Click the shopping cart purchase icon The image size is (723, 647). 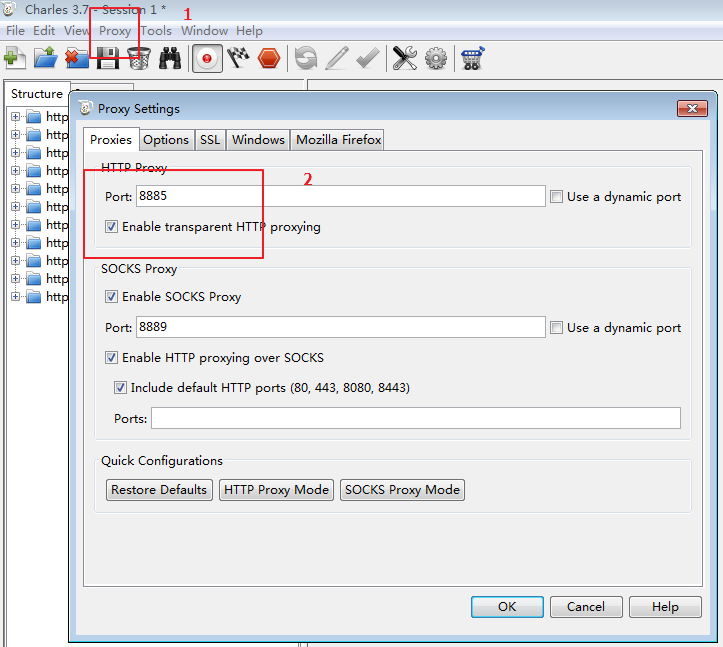pos(472,59)
